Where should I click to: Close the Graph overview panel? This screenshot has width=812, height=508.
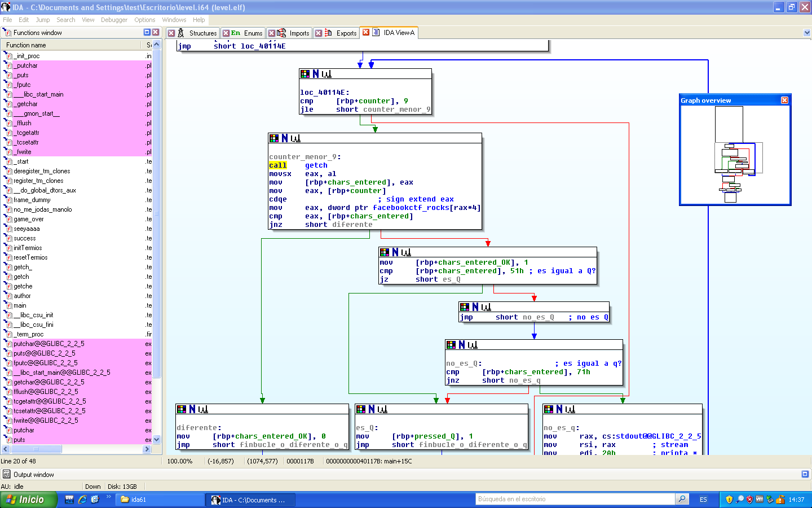click(x=784, y=100)
